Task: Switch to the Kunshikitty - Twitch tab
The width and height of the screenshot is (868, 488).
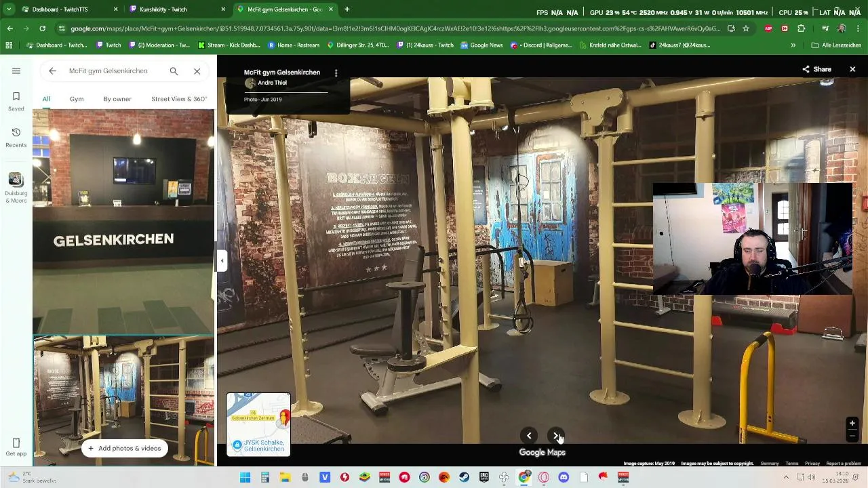Action: 178,9
